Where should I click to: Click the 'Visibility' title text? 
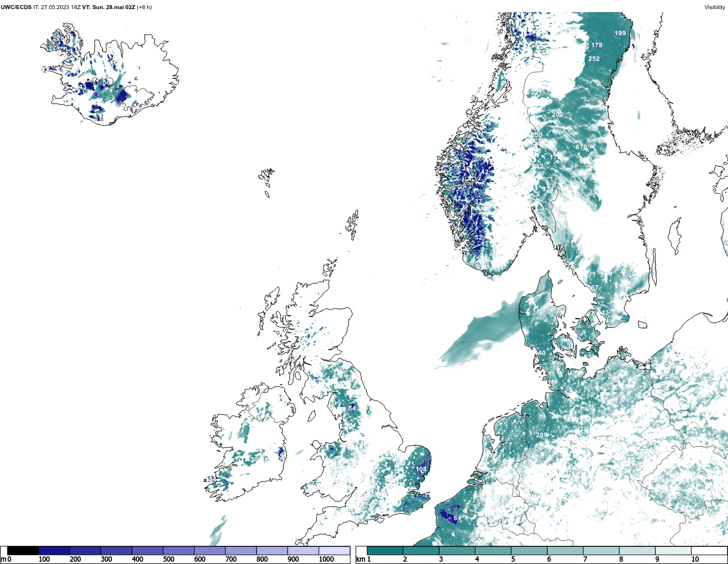714,7
